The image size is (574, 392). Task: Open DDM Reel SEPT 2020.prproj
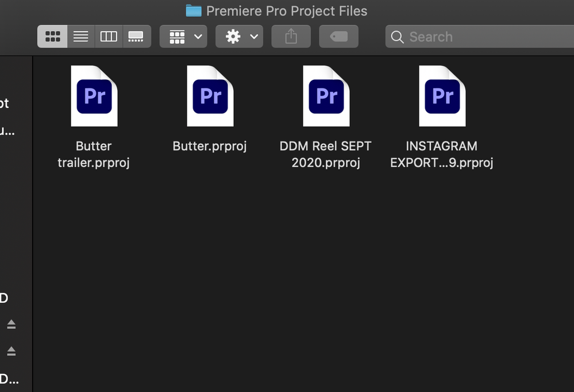click(x=326, y=95)
